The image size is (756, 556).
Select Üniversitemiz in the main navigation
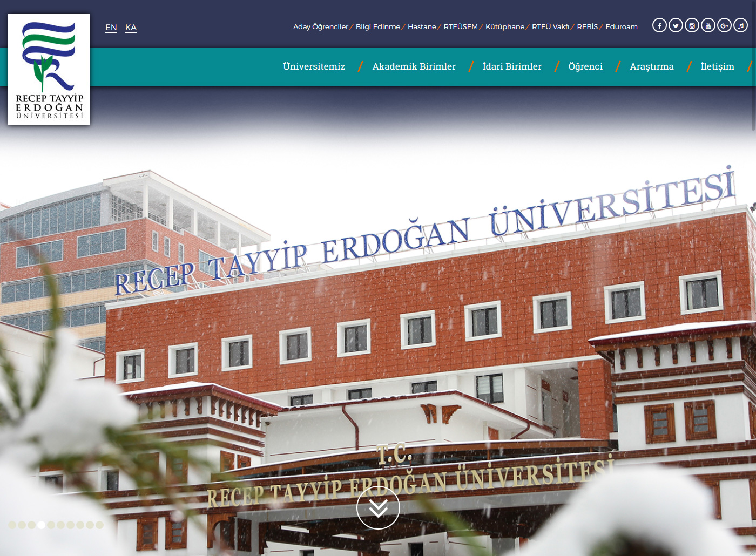pos(314,66)
